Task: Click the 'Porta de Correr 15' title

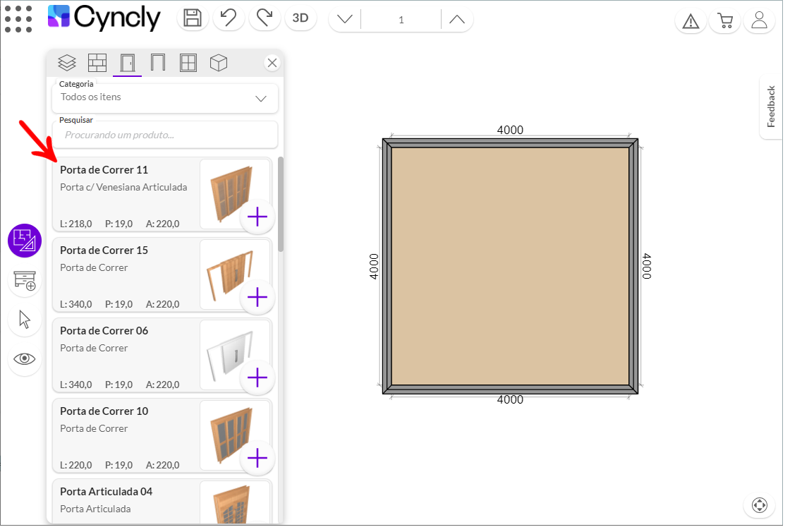Action: [x=104, y=250]
